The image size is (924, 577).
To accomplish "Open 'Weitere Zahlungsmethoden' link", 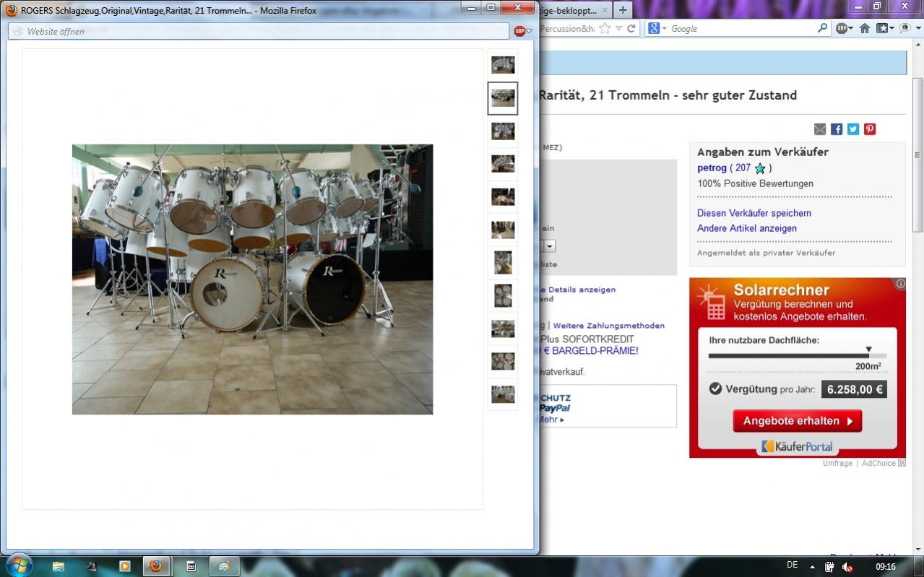I will click(x=608, y=326).
